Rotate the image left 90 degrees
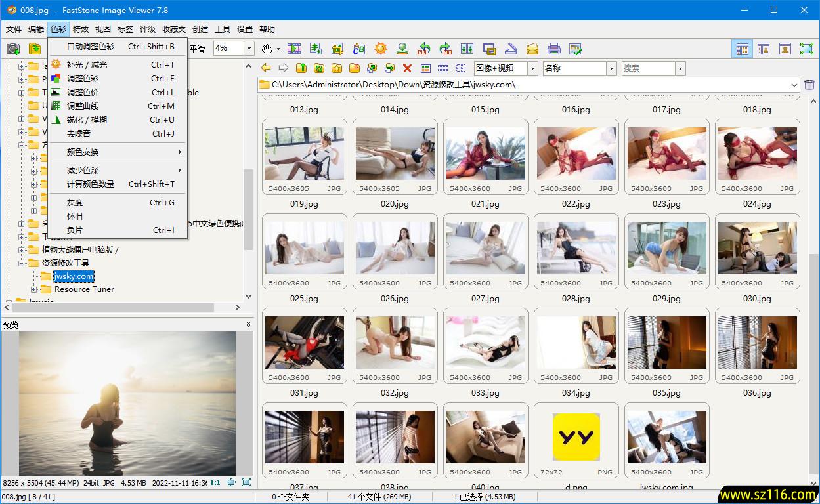Screen dimensions: 820x504 click(x=424, y=48)
